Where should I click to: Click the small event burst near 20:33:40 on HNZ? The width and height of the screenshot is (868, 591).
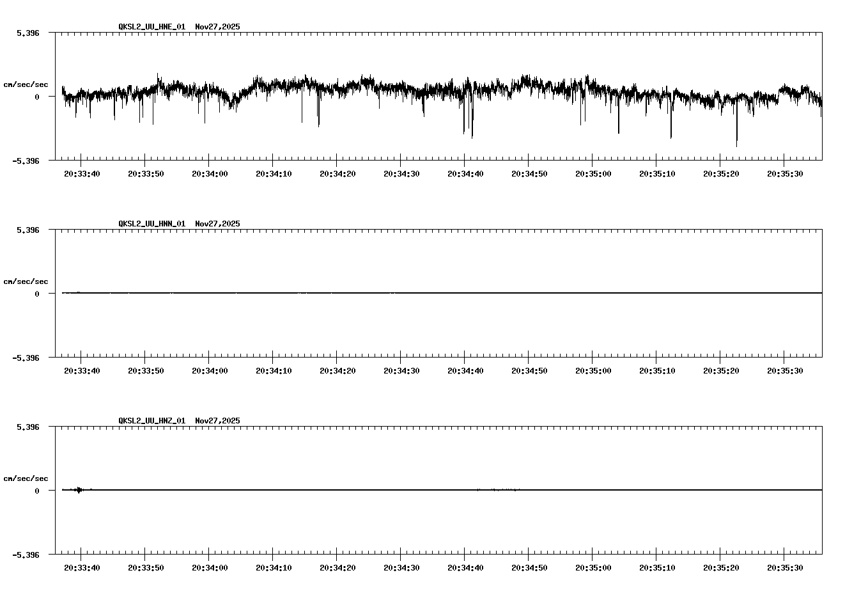click(x=79, y=490)
